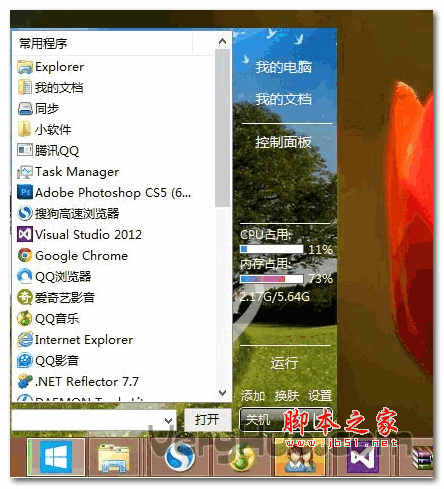This screenshot has width=444, height=489.
Task: Click the 同步 drive icon
Action: pyautogui.click(x=25, y=109)
